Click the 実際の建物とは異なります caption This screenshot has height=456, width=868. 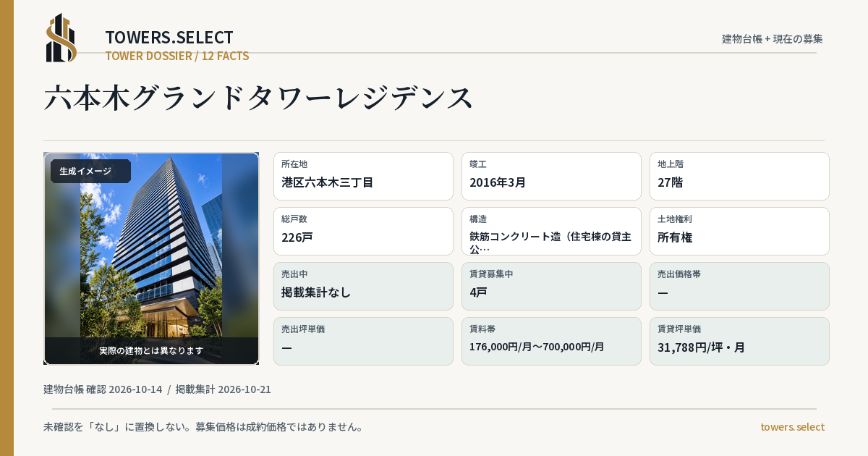click(x=151, y=350)
